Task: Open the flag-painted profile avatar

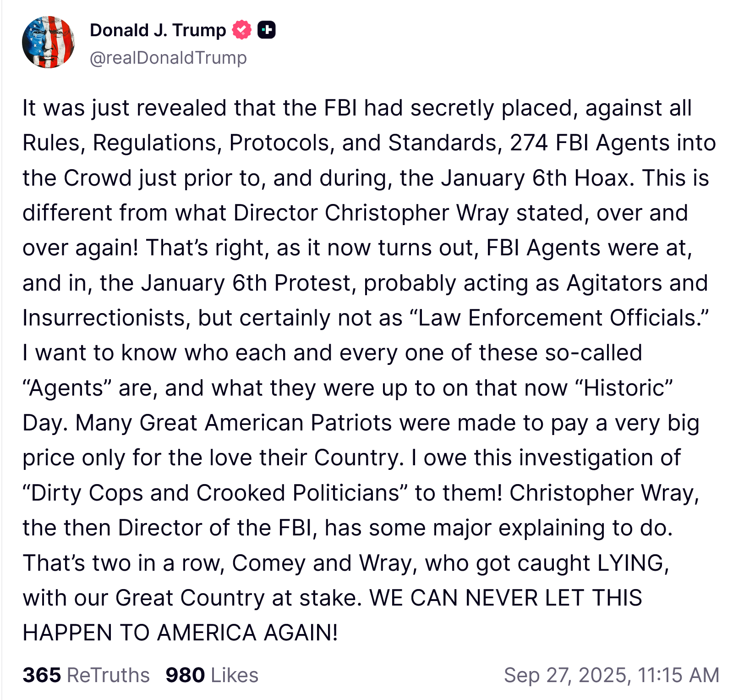Action: pos(48,42)
